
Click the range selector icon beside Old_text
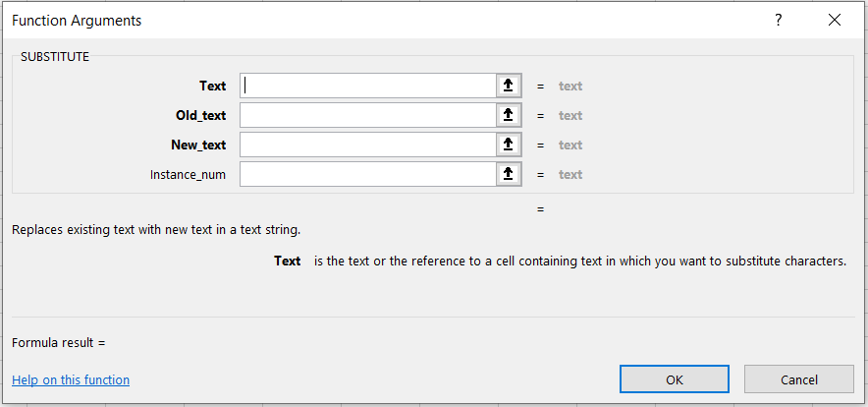pyautogui.click(x=508, y=115)
